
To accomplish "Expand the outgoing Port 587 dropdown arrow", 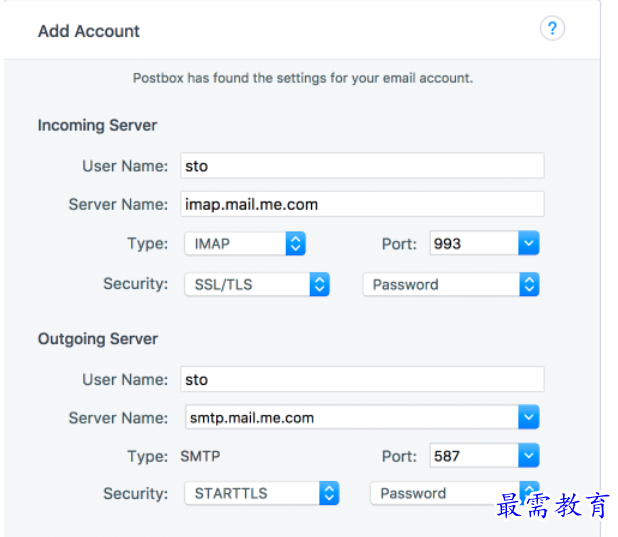I will [x=529, y=456].
